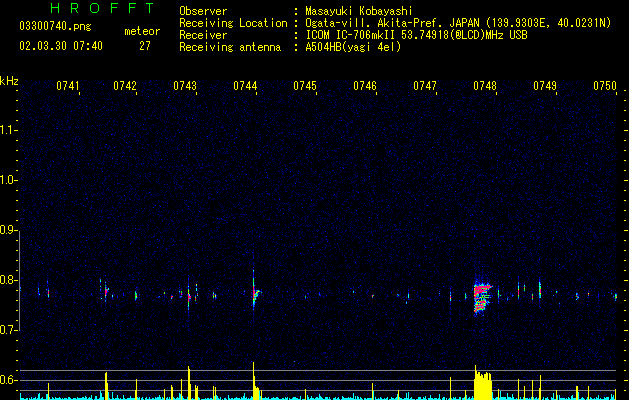Click the HROFFT title text
This screenshot has width=629, height=400.
tap(103, 8)
